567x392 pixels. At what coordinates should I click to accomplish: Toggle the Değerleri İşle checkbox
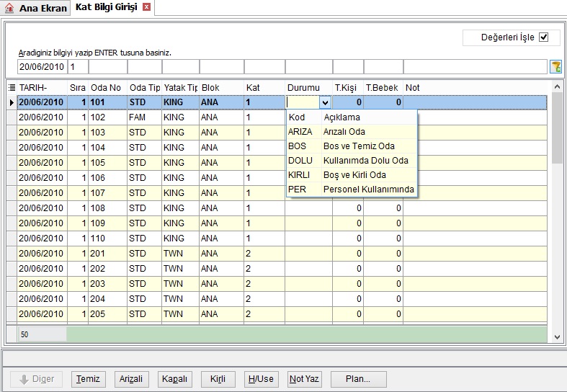pos(543,37)
